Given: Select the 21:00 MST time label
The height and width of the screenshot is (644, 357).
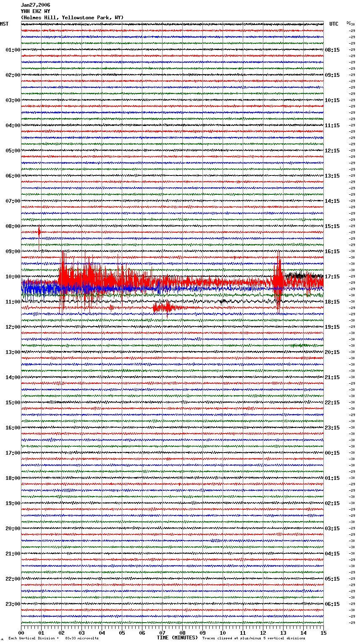Looking at the screenshot, I should coord(13,554).
